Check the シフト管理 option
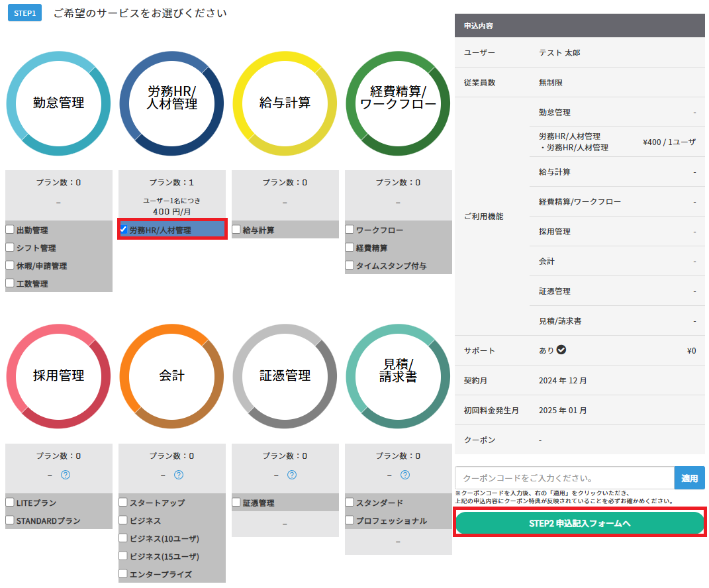Image resolution: width=709 pixels, height=588 pixels. click(10, 248)
